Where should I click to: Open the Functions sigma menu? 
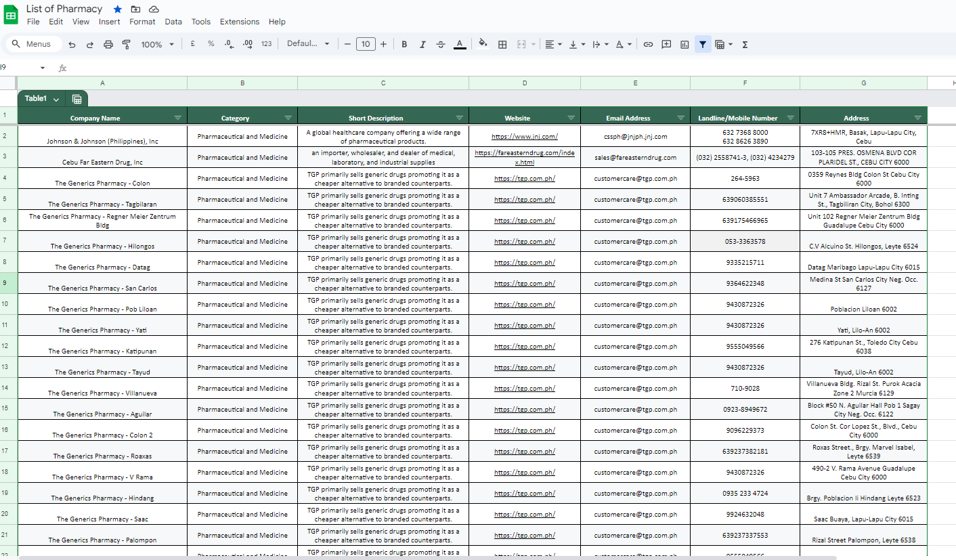coord(745,45)
